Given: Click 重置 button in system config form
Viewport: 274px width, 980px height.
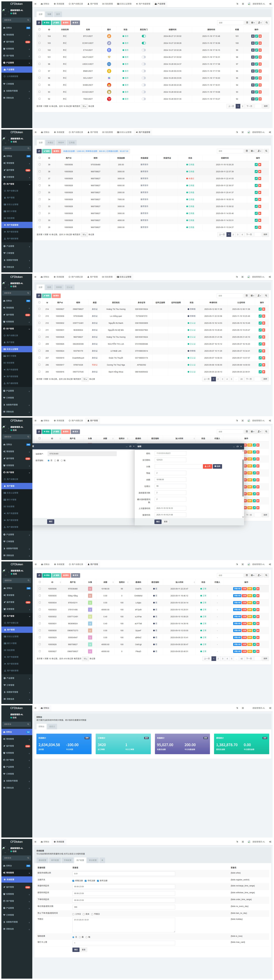Looking at the screenshot, I should [84, 950].
